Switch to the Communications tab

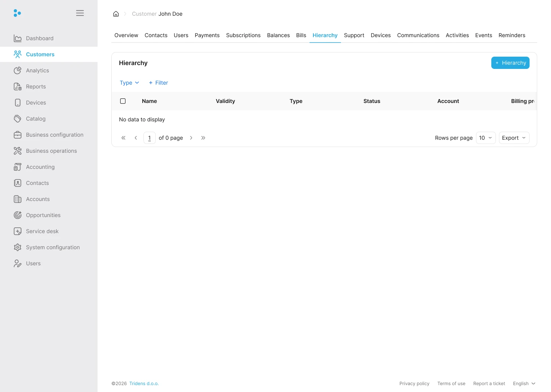(x=418, y=35)
